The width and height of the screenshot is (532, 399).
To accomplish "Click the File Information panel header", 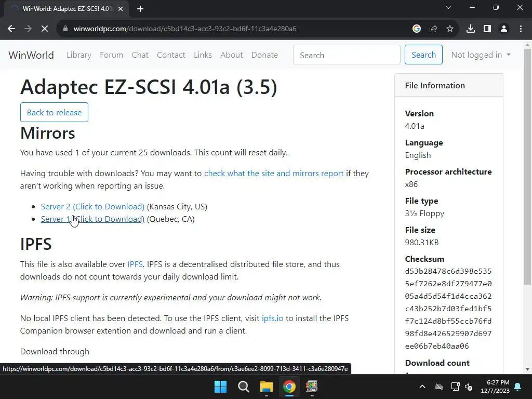I will point(449,86).
